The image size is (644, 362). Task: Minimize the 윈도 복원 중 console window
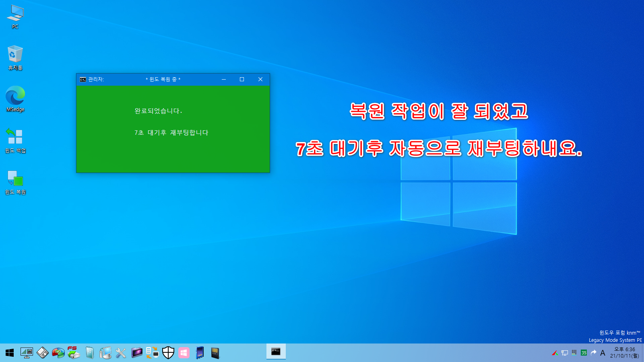pyautogui.click(x=224, y=79)
